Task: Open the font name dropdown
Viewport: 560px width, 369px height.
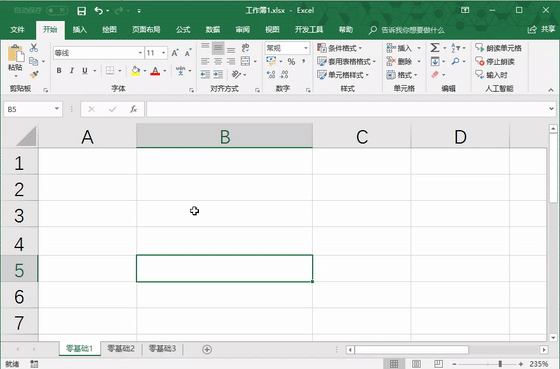Action: pyautogui.click(x=140, y=53)
